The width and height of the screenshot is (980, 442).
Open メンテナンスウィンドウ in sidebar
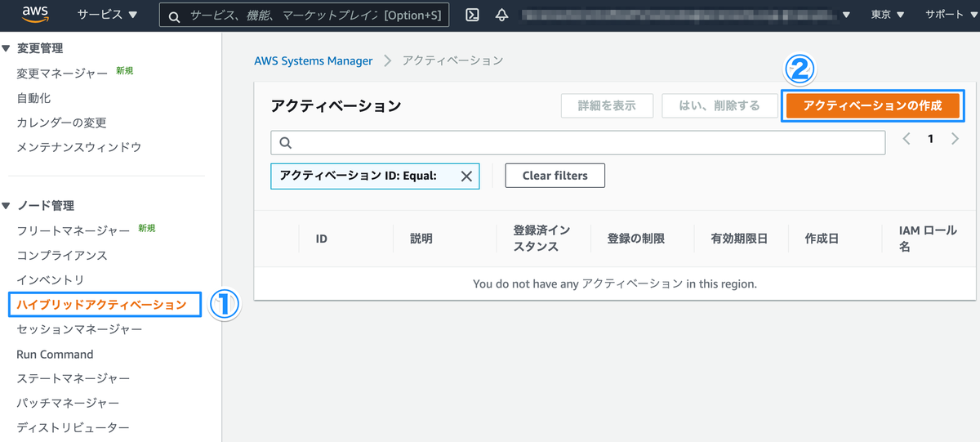point(79,147)
